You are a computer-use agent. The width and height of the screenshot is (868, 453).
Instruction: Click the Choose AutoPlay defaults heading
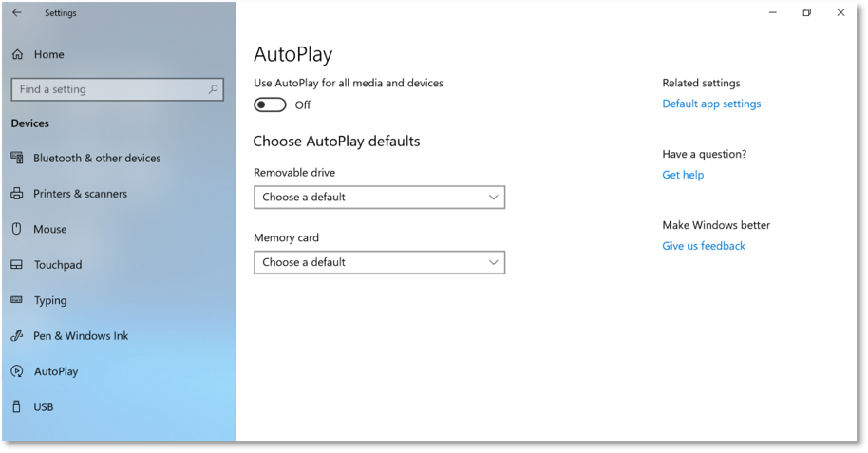tap(336, 141)
